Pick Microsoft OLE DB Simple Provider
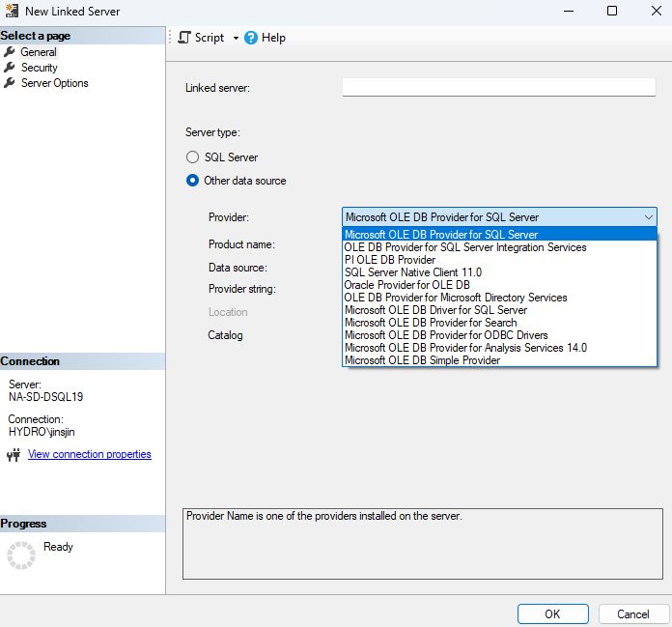Viewport: 672px width, 627px height. [499, 360]
